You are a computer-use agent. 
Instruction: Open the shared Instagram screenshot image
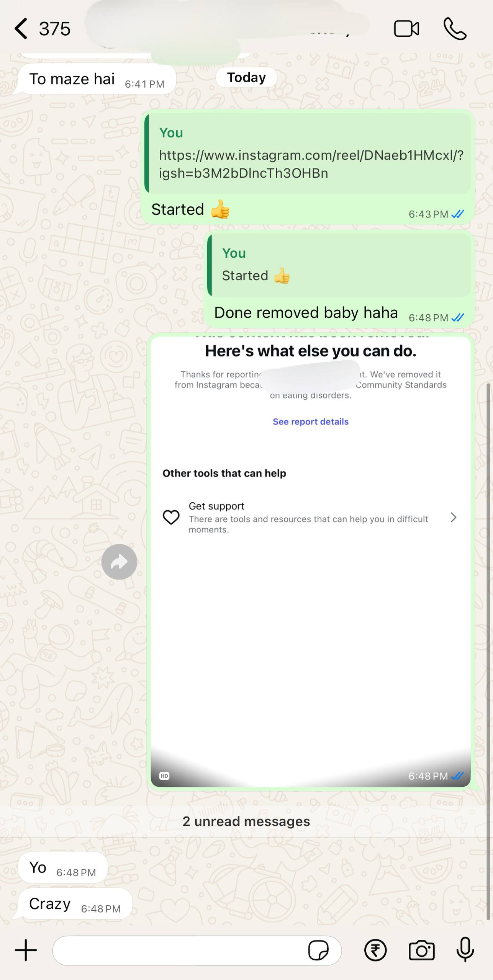[311, 562]
